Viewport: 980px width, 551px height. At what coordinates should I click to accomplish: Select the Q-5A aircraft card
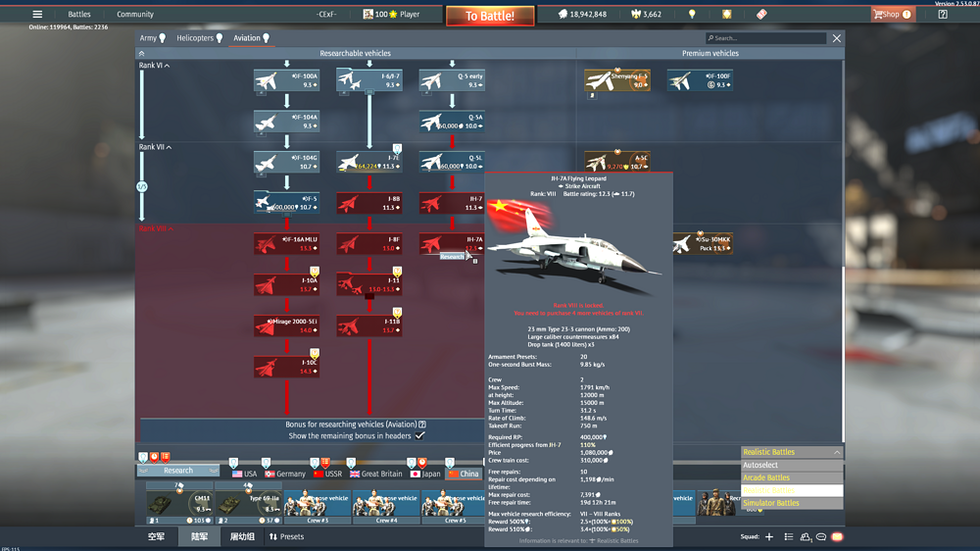click(x=452, y=121)
